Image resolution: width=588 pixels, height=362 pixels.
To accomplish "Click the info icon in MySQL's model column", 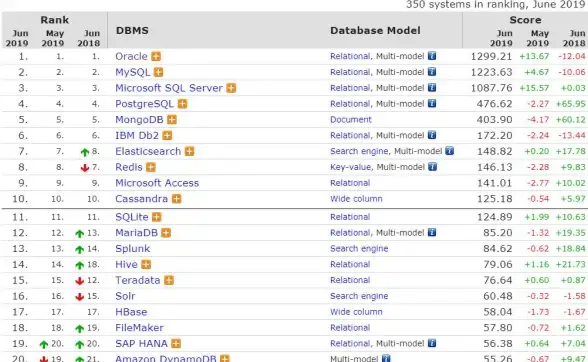I will click(432, 72).
